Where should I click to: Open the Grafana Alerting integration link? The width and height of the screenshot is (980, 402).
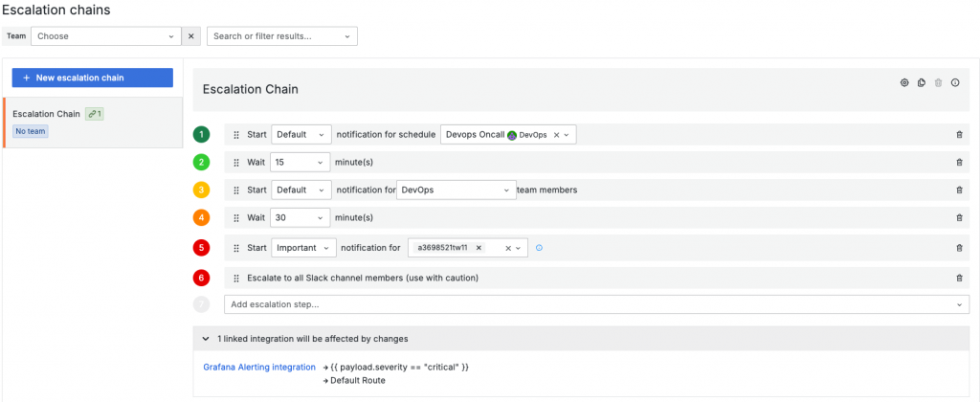(x=258, y=367)
